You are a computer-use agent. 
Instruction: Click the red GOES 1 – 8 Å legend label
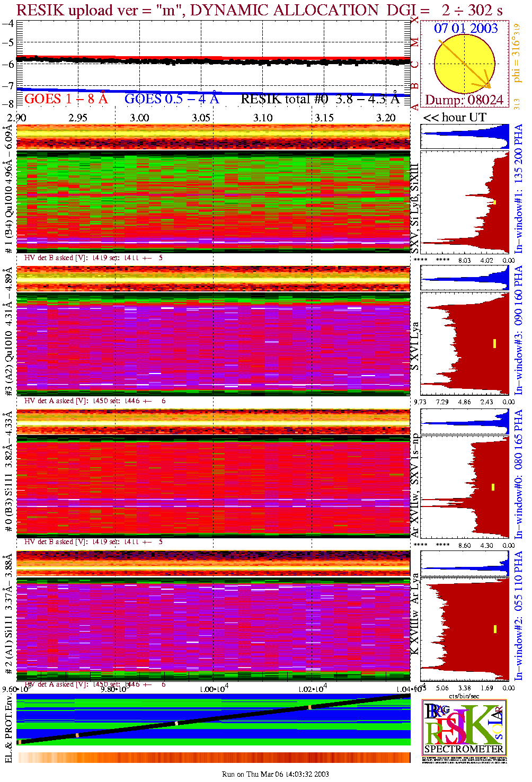click(66, 99)
